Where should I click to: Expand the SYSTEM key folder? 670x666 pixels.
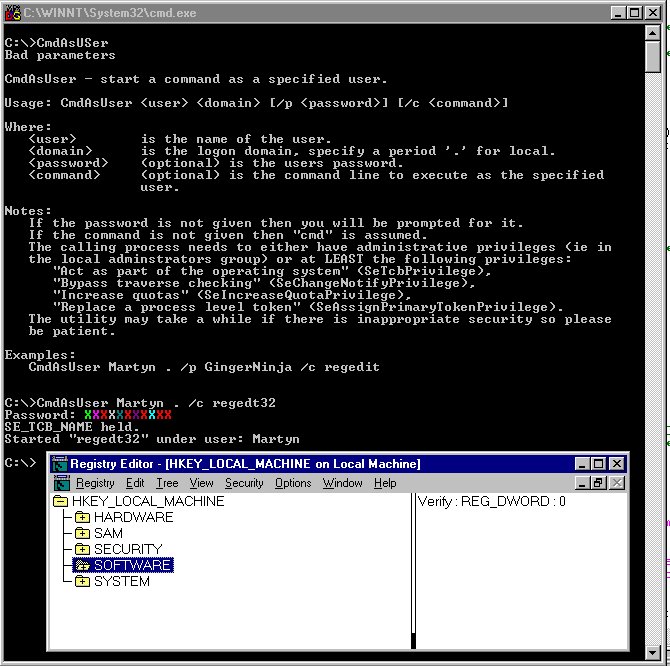pyautogui.click(x=82, y=581)
